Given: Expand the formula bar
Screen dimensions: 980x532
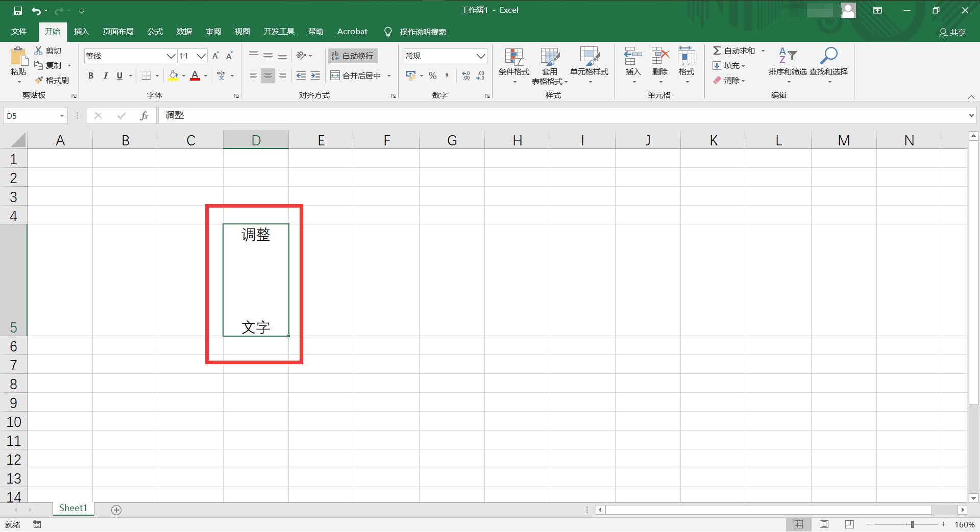Looking at the screenshot, I should pyautogui.click(x=971, y=116).
